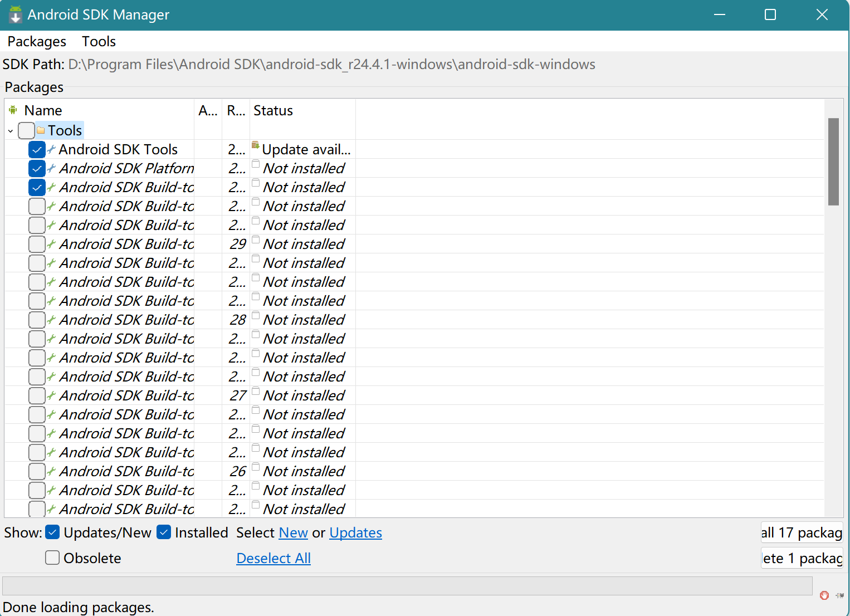Click the Android SDK Manager title bar icon
Screen dimensions: 850x616
(x=15, y=14)
